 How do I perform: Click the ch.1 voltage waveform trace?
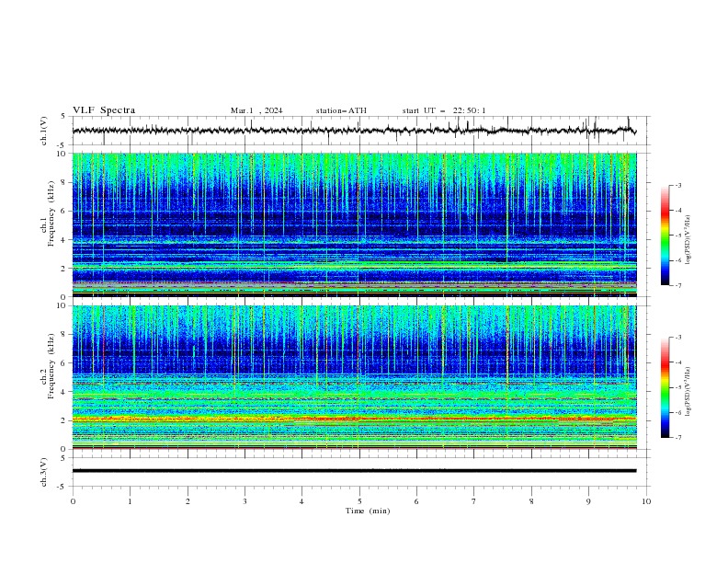pos(354,131)
